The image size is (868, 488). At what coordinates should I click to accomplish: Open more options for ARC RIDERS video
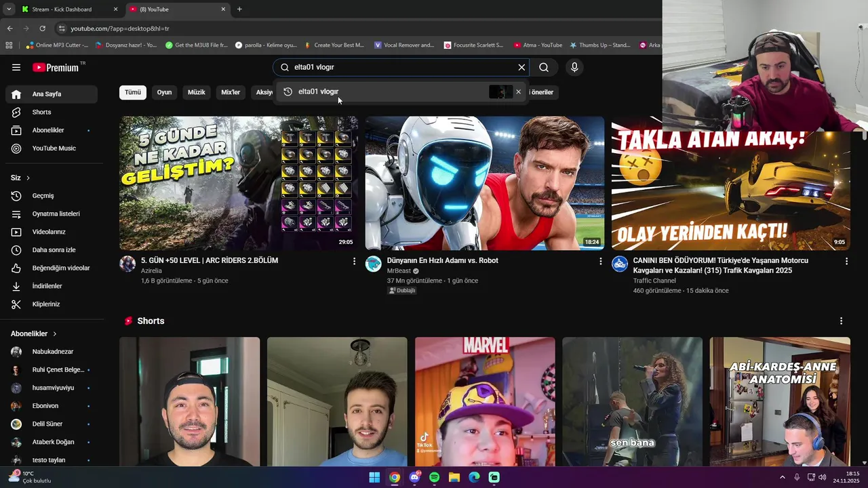tap(354, 261)
